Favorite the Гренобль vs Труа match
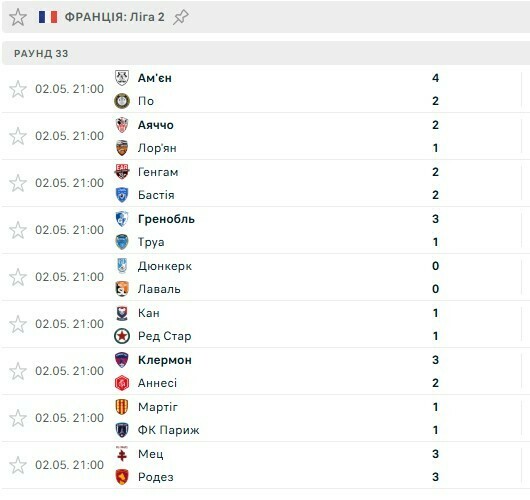 (x=18, y=230)
